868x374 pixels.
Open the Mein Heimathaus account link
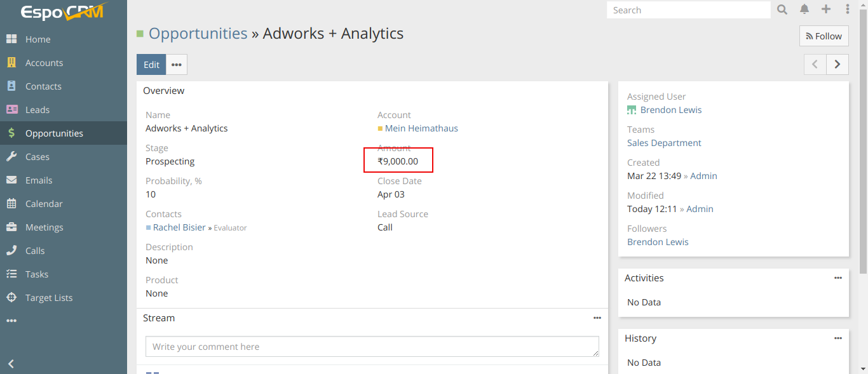[x=421, y=128]
